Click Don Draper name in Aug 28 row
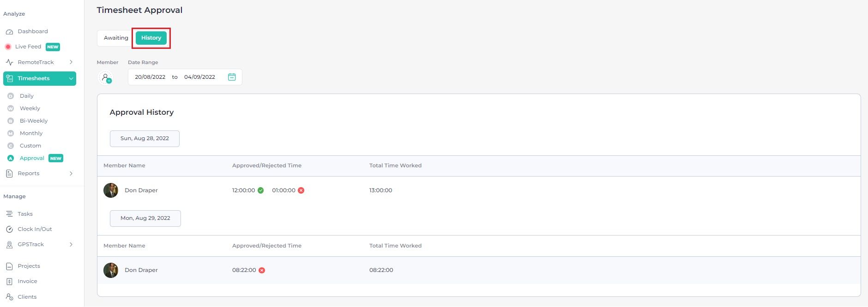Viewport: 868px width, 307px height. click(x=141, y=190)
